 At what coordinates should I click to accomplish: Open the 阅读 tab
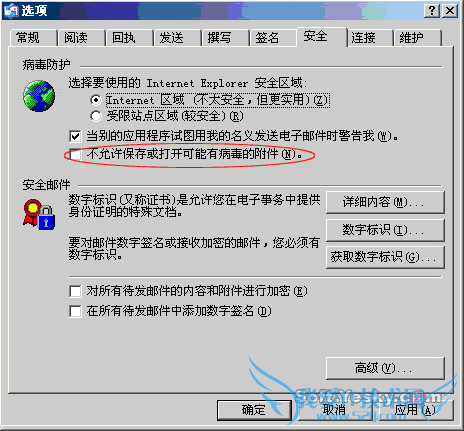pos(81,38)
